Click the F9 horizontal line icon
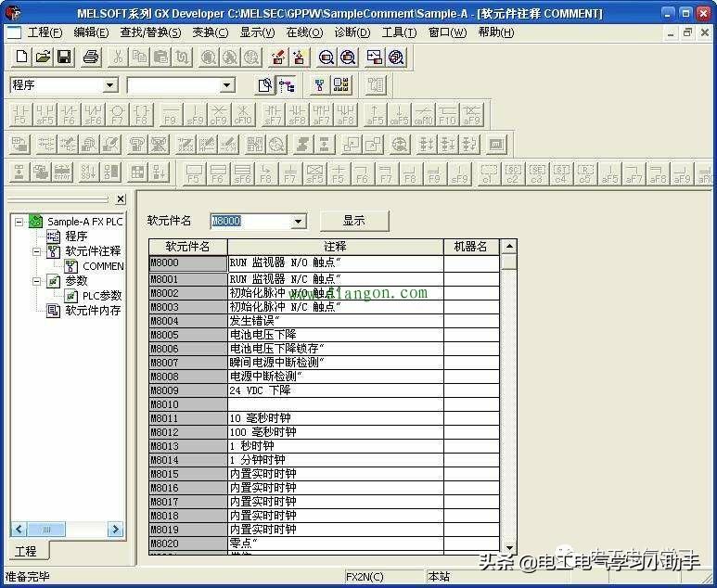 (171, 114)
